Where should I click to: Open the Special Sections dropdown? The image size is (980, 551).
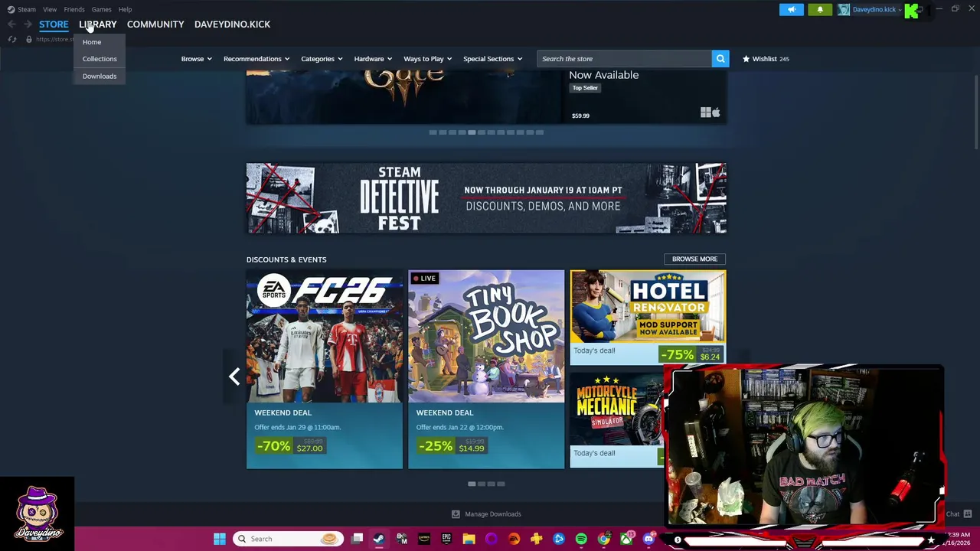[x=492, y=59]
